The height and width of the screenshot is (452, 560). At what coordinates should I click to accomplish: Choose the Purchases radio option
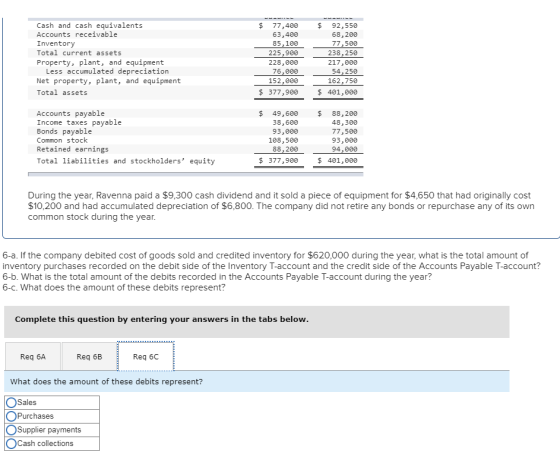click(11, 416)
